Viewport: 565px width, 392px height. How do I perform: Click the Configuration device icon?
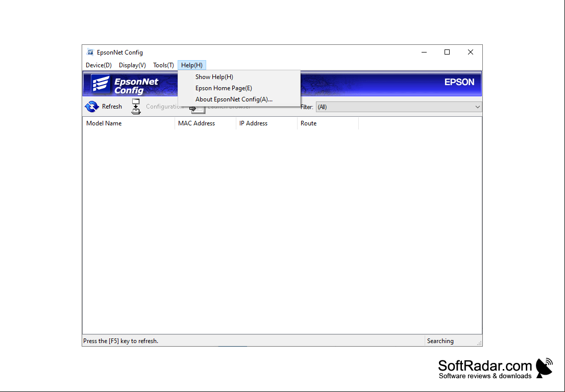[x=136, y=107]
